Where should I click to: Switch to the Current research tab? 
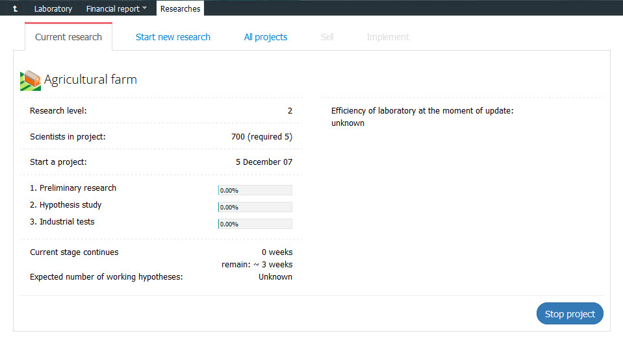point(68,37)
